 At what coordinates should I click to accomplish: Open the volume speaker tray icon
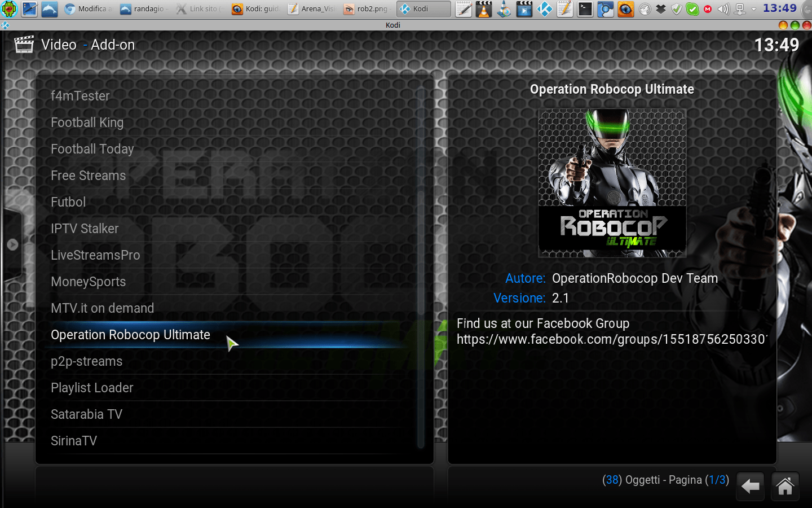point(723,9)
